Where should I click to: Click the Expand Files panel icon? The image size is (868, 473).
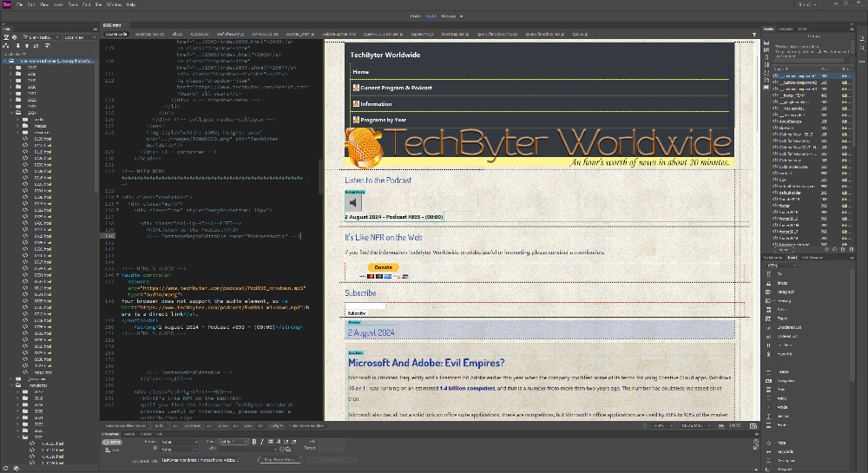[48, 46]
